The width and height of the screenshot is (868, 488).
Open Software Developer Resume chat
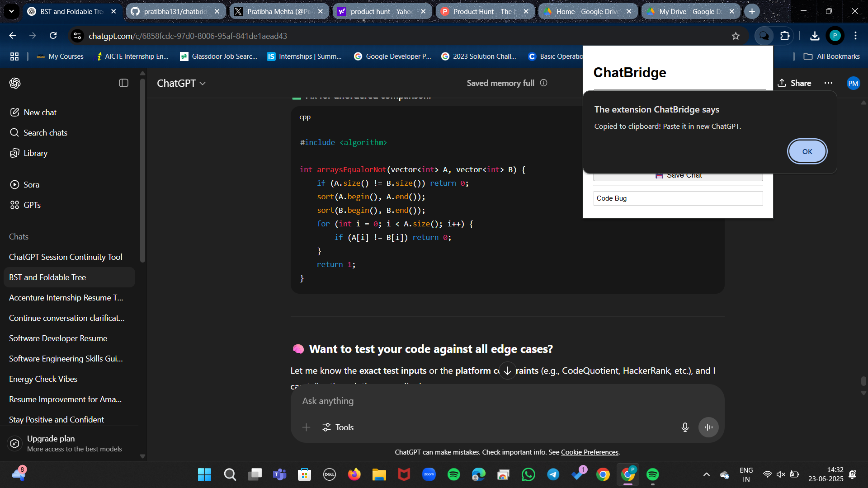click(x=69, y=338)
